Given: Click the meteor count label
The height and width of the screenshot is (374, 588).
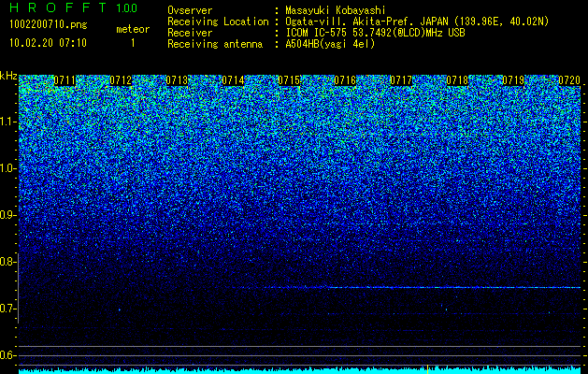Looking at the screenshot, I should coord(133,29).
